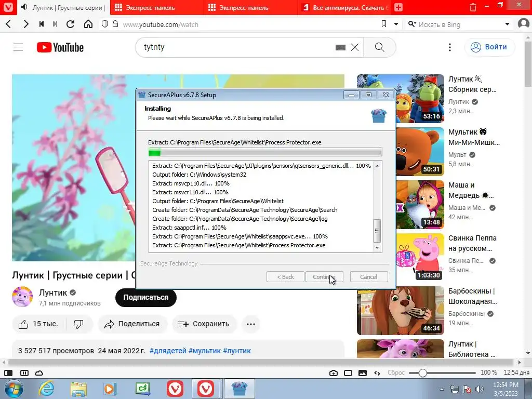
Task: Click the installer log scroll up arrow
Action: (377, 166)
